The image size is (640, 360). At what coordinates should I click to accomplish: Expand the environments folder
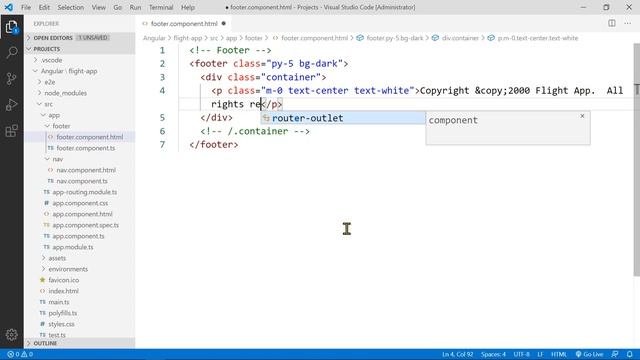point(80,269)
